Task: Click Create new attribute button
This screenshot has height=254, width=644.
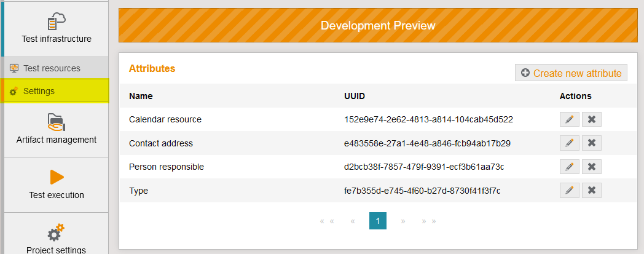Action: 571,73
